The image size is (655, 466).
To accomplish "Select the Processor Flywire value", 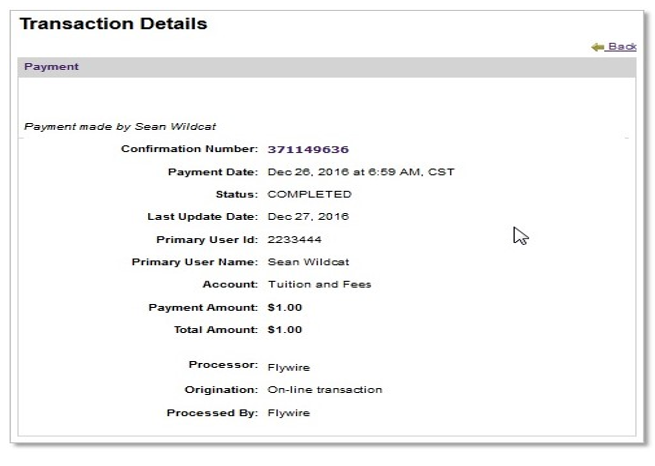I will pyautogui.click(x=289, y=368).
